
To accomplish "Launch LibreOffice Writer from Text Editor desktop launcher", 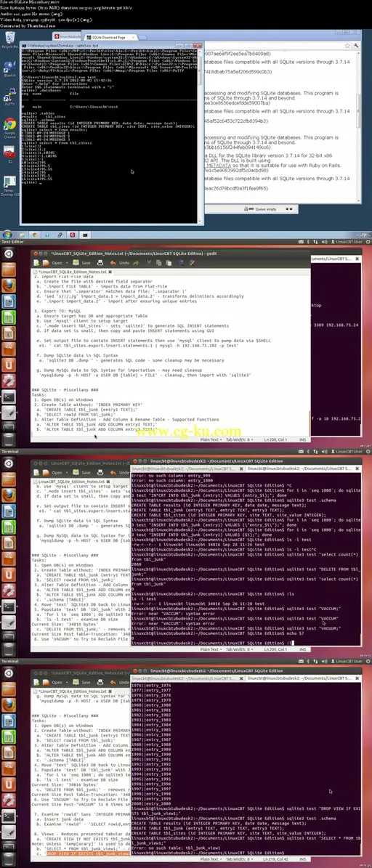I will [8, 302].
